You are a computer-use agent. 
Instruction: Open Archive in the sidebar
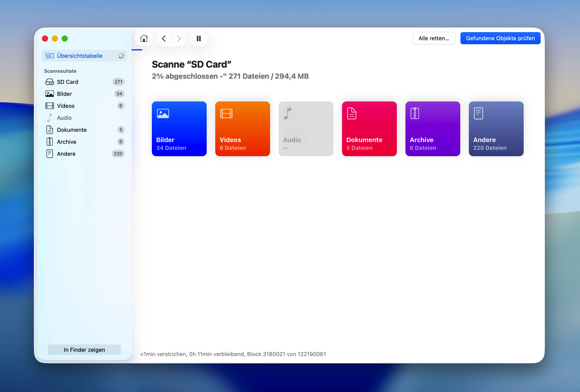coord(84,142)
